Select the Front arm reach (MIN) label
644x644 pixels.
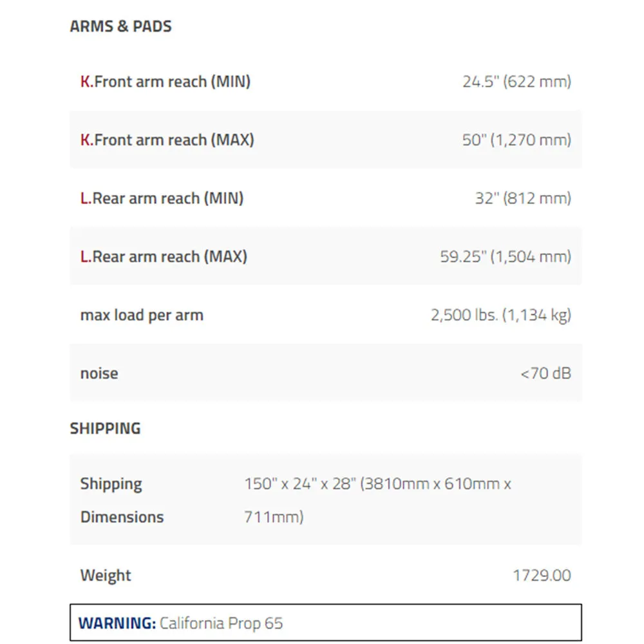165,81
